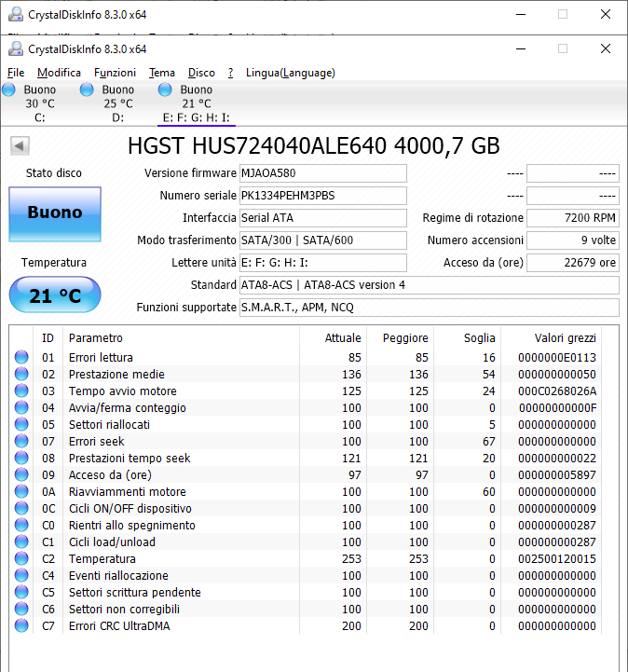Minimize the front CrystalDiskInfo window
The width and height of the screenshot is (628, 672).
[521, 48]
